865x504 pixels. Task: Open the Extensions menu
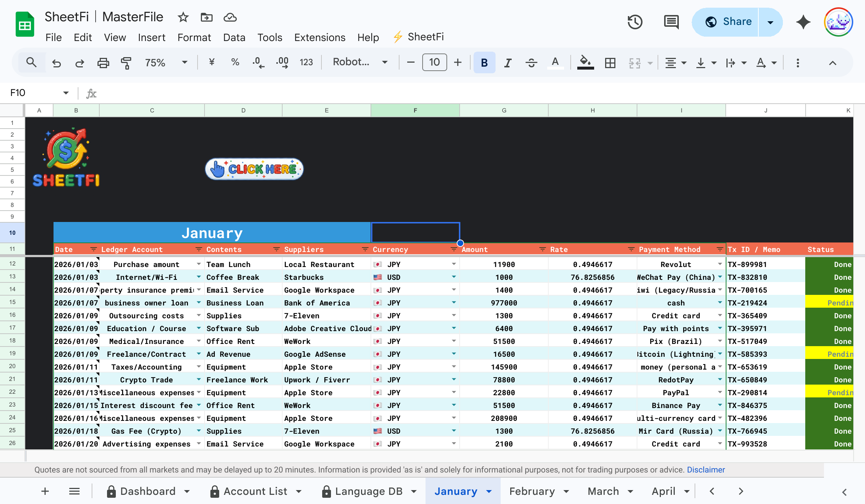(319, 37)
